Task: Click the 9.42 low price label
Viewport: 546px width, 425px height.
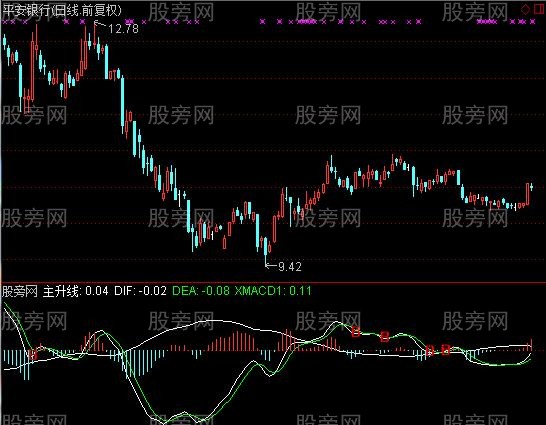Action: (x=290, y=267)
